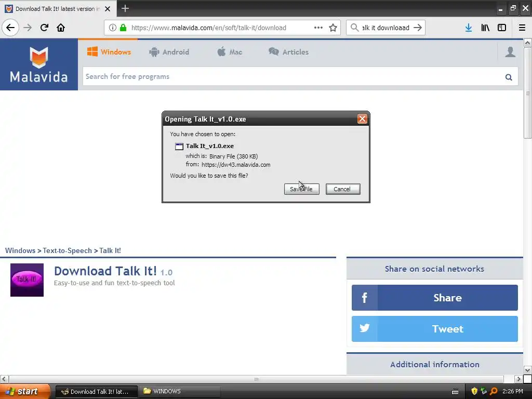The width and height of the screenshot is (532, 399).
Task: Click the security shield tray icon
Action: coord(474,391)
